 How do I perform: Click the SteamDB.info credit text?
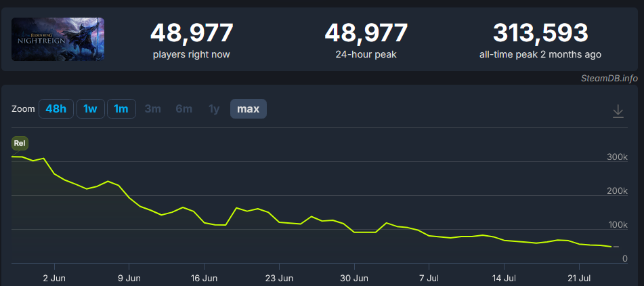coord(609,78)
